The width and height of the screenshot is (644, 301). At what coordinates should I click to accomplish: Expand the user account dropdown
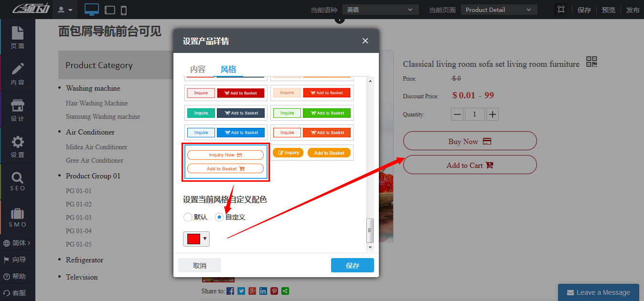pyautogui.click(x=65, y=10)
